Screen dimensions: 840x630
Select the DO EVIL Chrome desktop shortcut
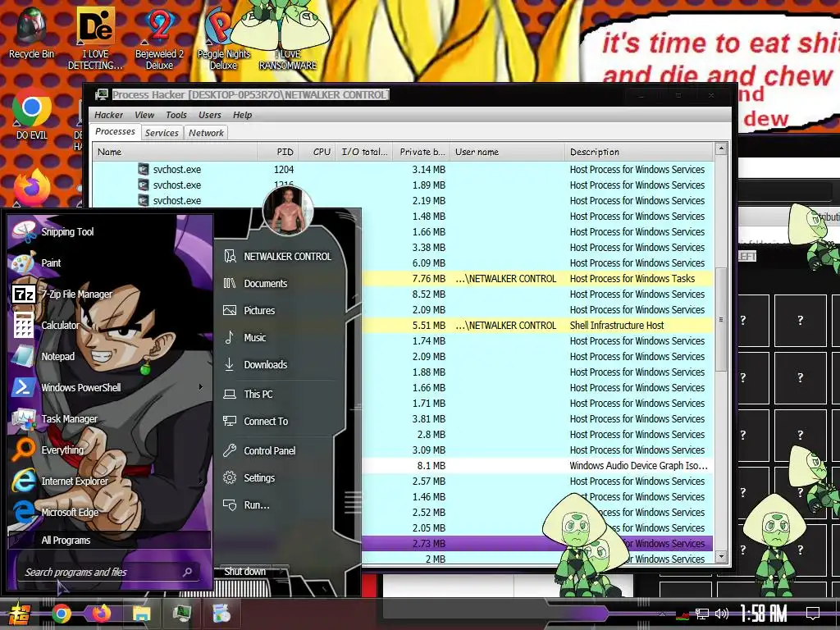click(31, 115)
